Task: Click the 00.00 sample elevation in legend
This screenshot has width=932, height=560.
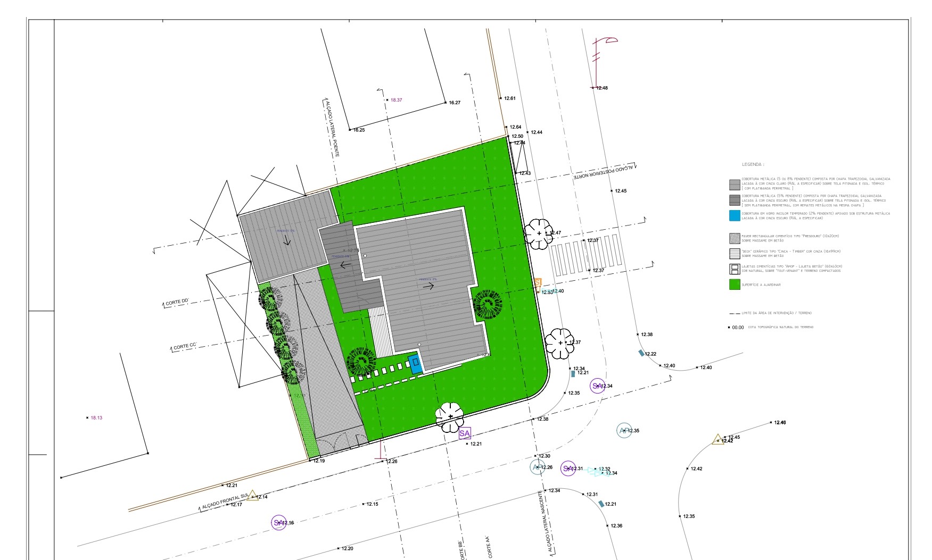Action: coord(738,328)
